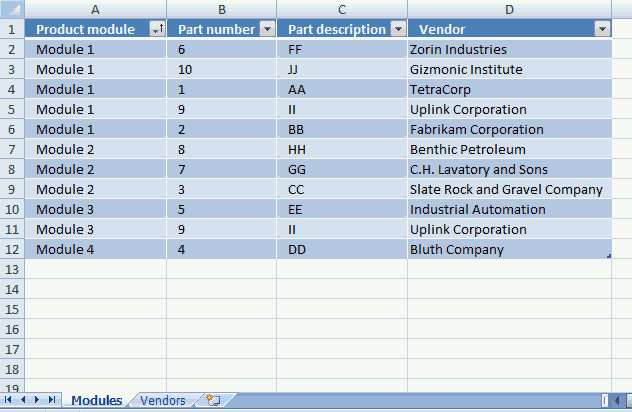Open the Part description filter dropdown

coord(398,29)
